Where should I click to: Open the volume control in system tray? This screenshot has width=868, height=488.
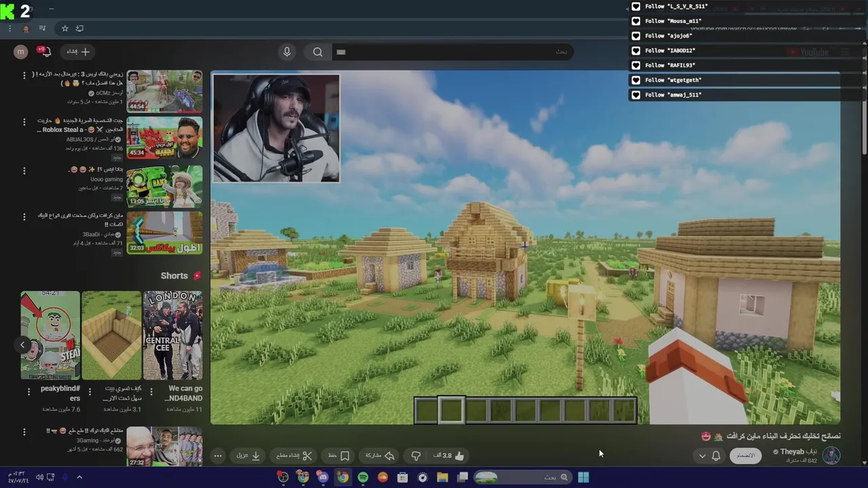tap(39, 477)
